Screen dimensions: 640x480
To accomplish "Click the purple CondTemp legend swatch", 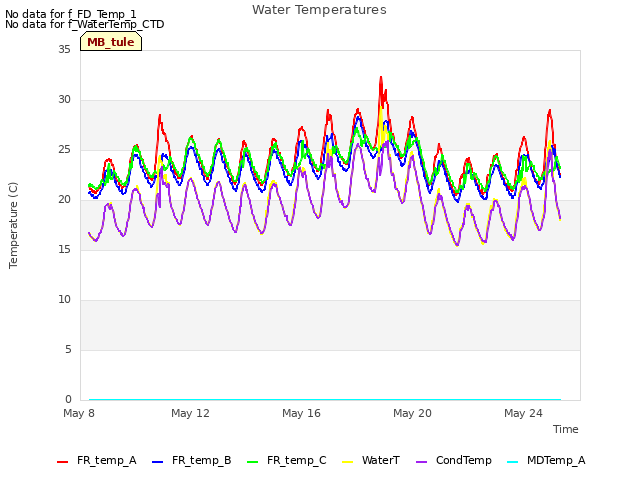I will tap(421, 462).
